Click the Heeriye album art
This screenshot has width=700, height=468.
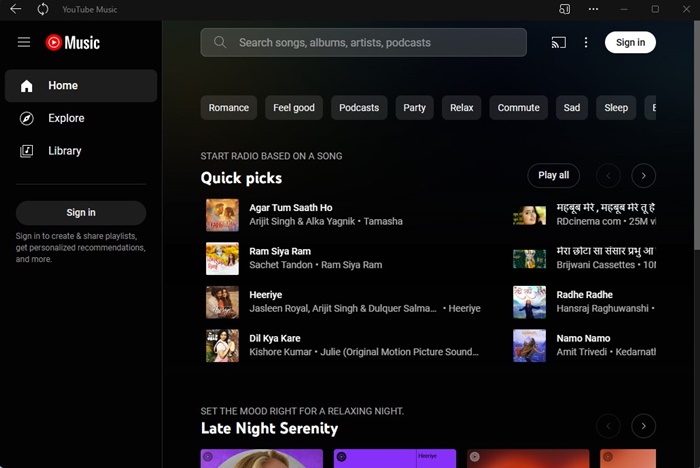pos(222,302)
